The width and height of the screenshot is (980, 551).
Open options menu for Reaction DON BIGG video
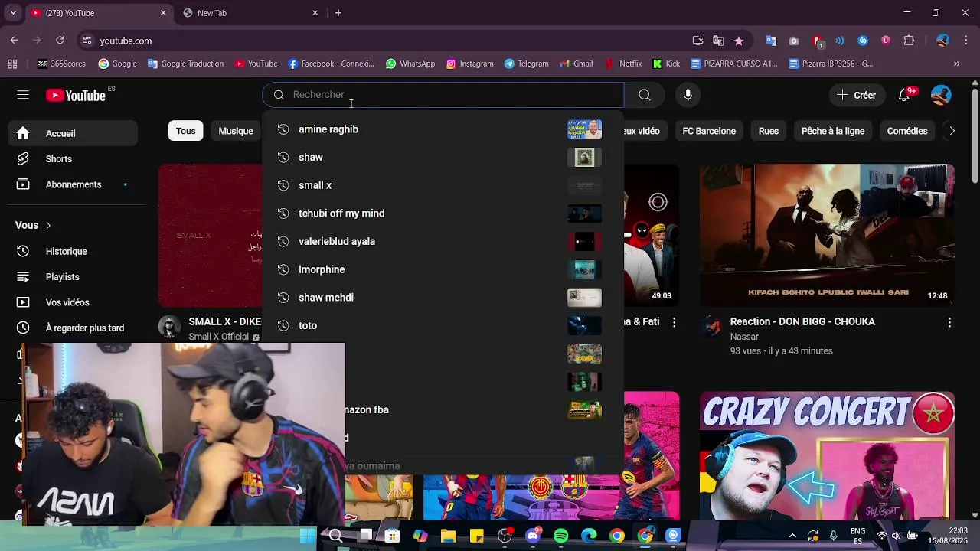click(949, 322)
